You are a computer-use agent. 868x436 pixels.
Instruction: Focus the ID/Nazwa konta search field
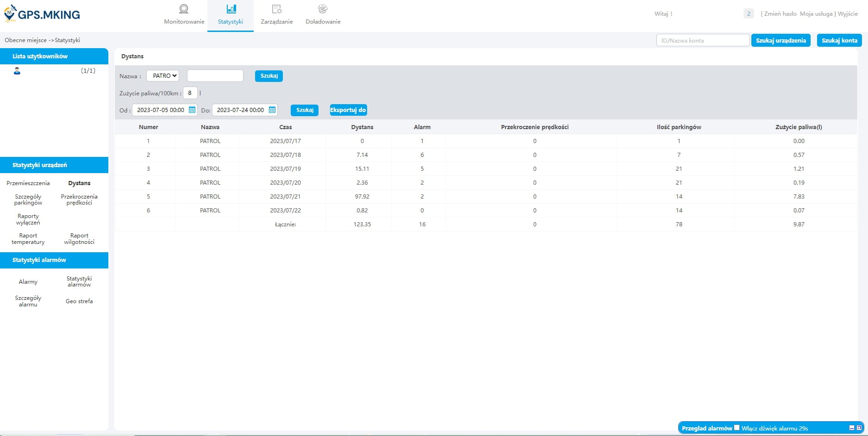pos(703,40)
